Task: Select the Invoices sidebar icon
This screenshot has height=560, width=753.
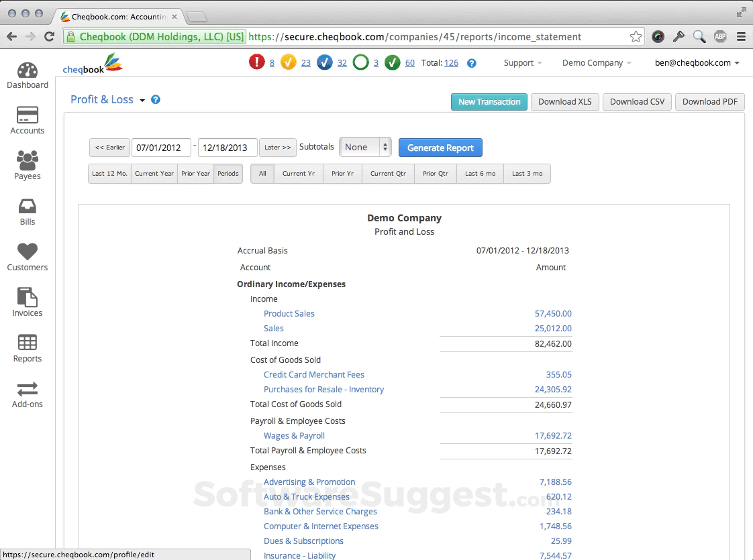Action: coord(27,302)
